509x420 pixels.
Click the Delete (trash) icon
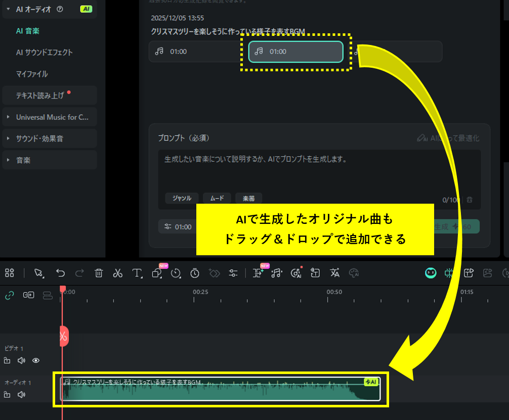99,273
